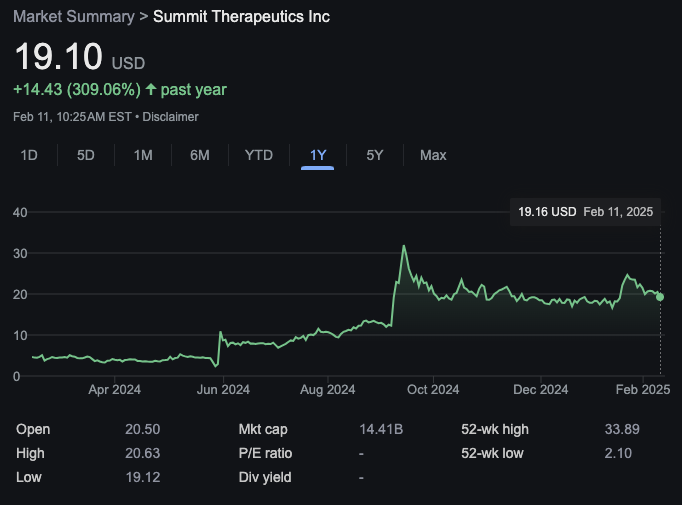Click the Div yield label

265,478
